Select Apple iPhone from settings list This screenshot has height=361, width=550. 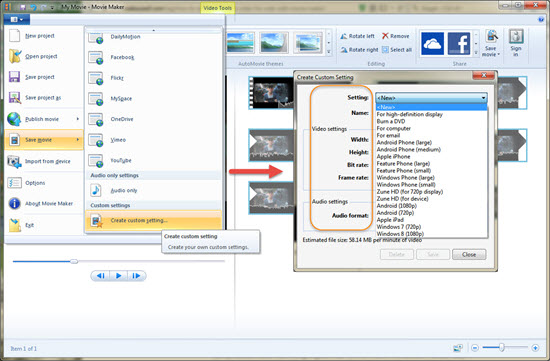tap(393, 156)
